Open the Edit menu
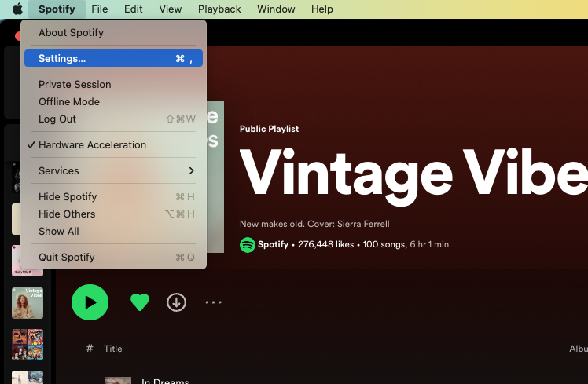588x384 pixels. point(133,9)
